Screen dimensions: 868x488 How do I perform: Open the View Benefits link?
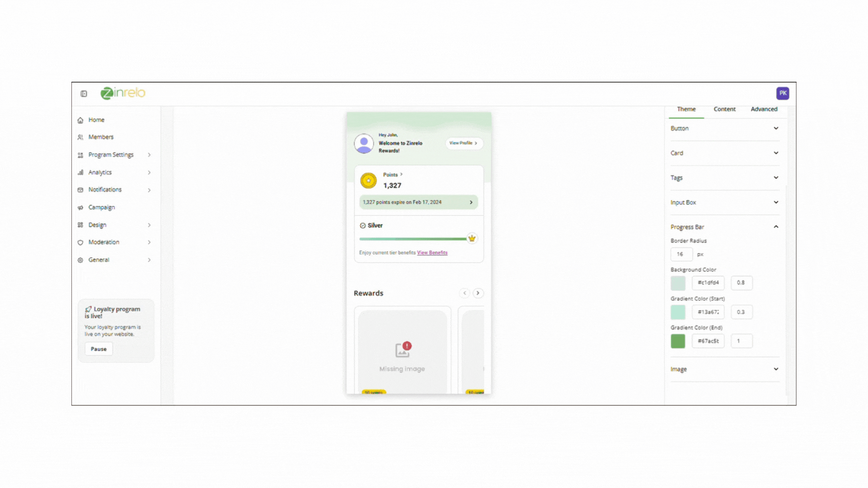click(x=432, y=253)
